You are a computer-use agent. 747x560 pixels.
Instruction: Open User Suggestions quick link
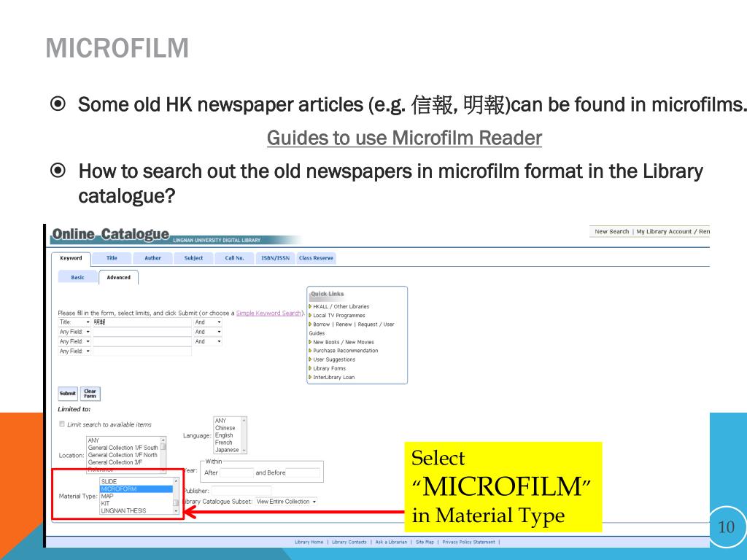334,359
